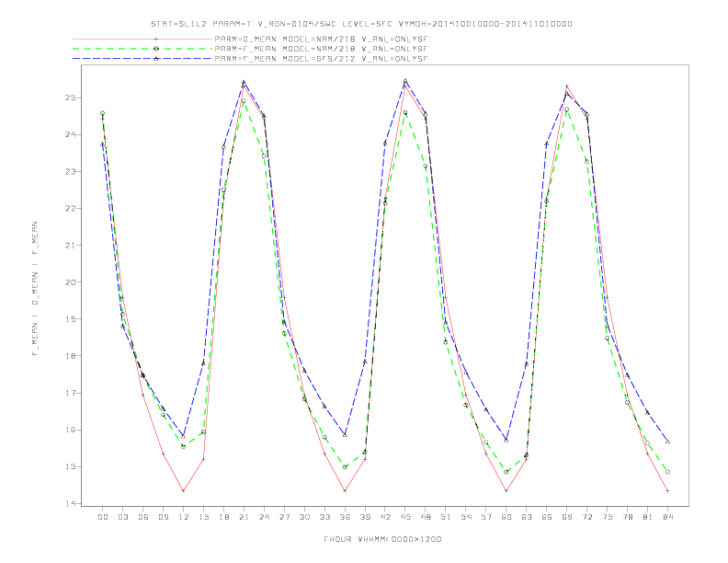
Task: Click the green NAM circle marker at hour 84
Action: [667, 472]
